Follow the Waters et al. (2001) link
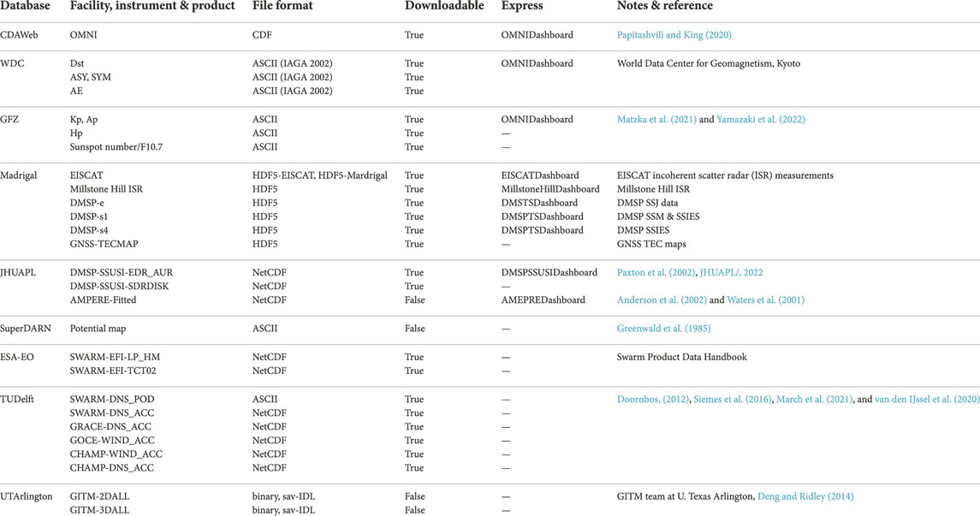This screenshot has height=516, width=980. click(766, 300)
